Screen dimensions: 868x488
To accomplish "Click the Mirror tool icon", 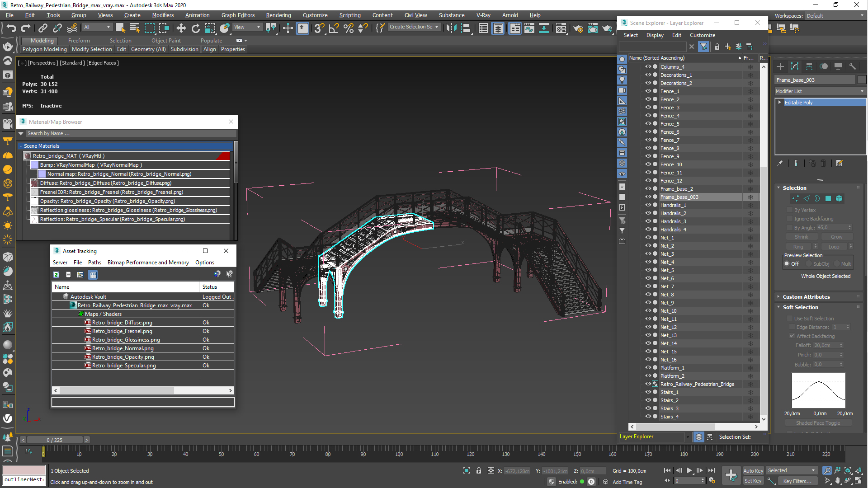I will (451, 28).
